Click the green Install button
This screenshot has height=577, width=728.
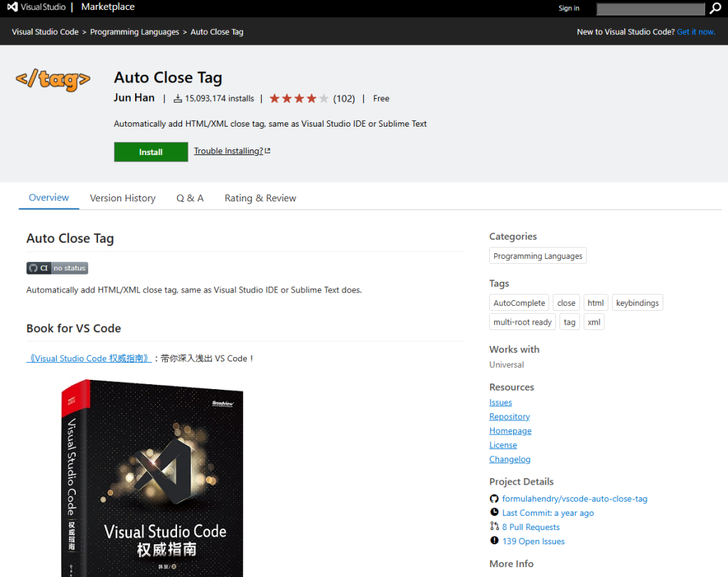pyautogui.click(x=151, y=152)
